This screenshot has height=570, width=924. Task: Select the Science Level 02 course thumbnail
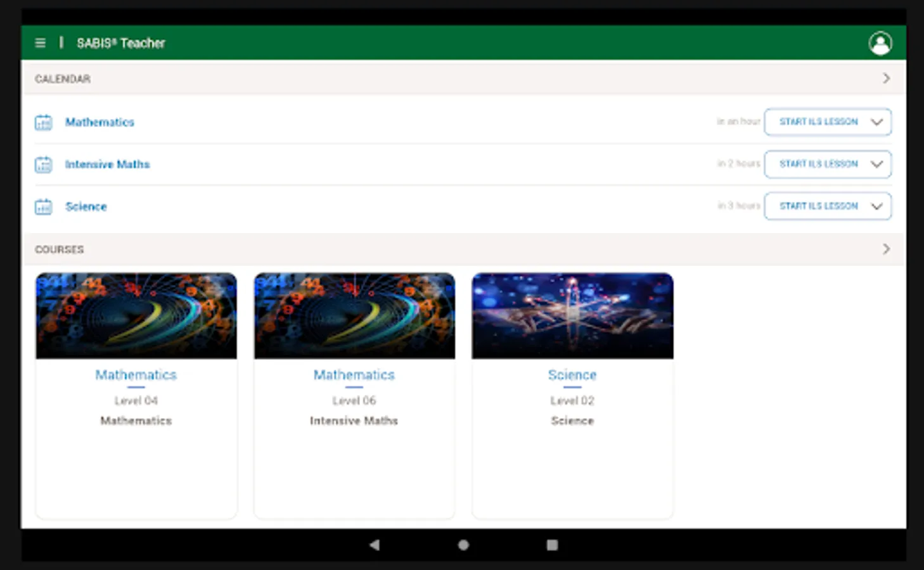pyautogui.click(x=572, y=316)
